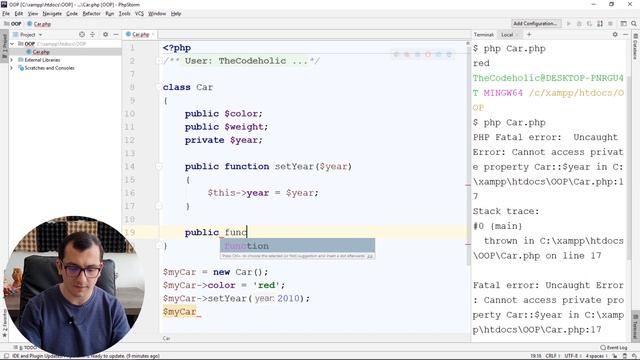Click line number 10 in the gutter
The image size is (640, 360).
click(130, 113)
